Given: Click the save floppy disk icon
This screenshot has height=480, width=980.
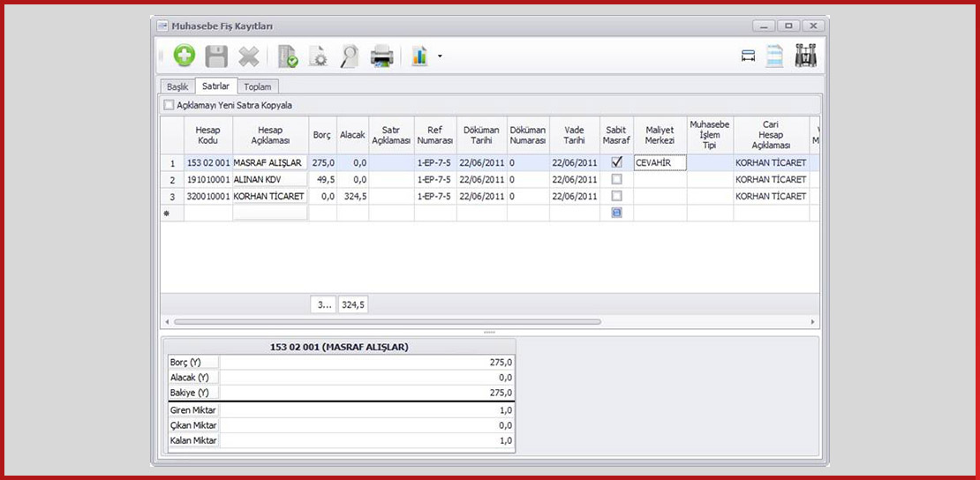Looking at the screenshot, I should coord(216,56).
